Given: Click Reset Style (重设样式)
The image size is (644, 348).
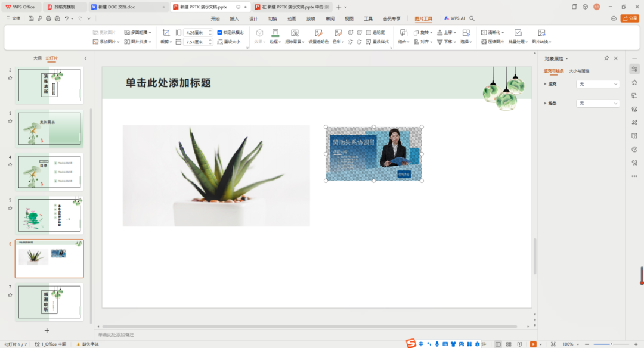Looking at the screenshot, I should click(x=377, y=42).
